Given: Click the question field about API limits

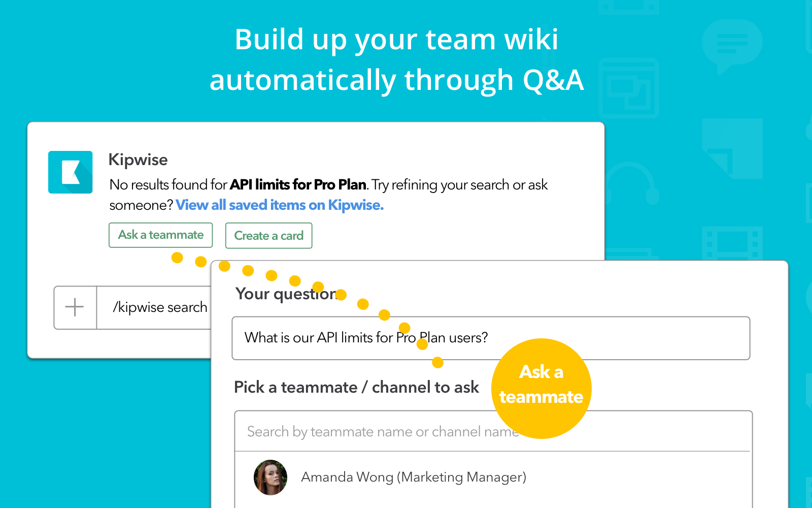Looking at the screenshot, I should tap(490, 338).
